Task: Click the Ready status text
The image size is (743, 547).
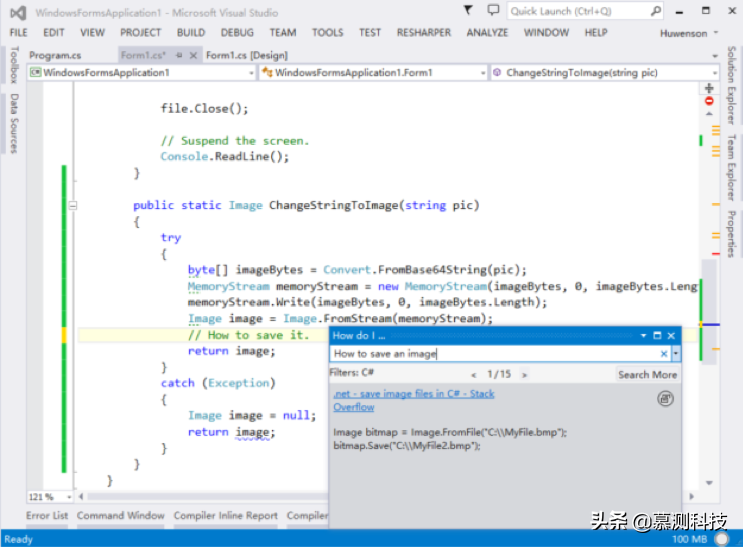Action: 18,539
